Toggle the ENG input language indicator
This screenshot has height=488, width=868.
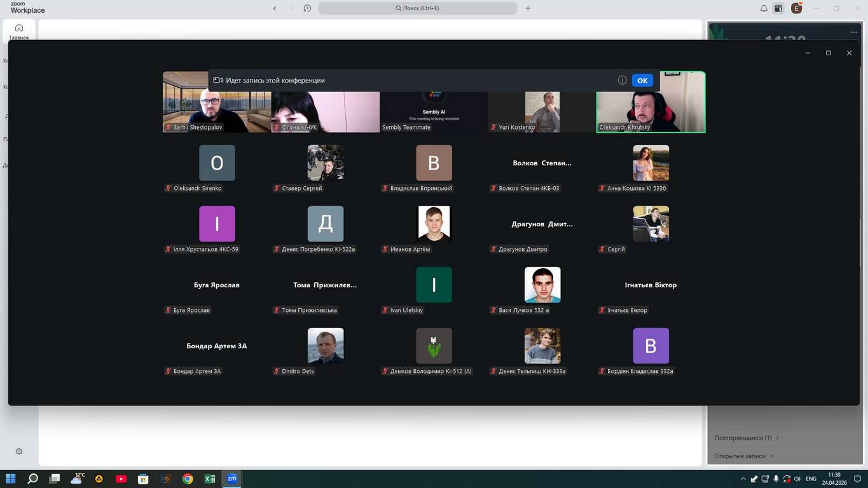tap(811, 478)
